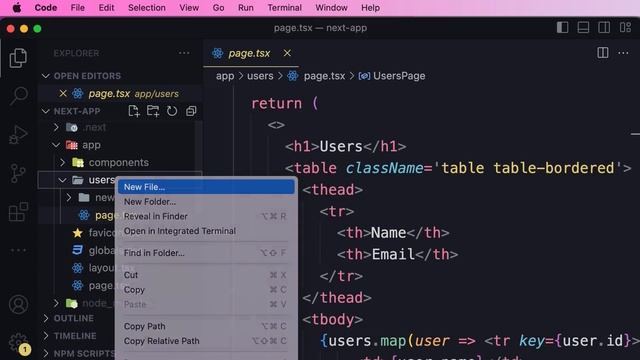The width and height of the screenshot is (640, 360).
Task: Toggle the primary side bar
Action: click(562, 27)
